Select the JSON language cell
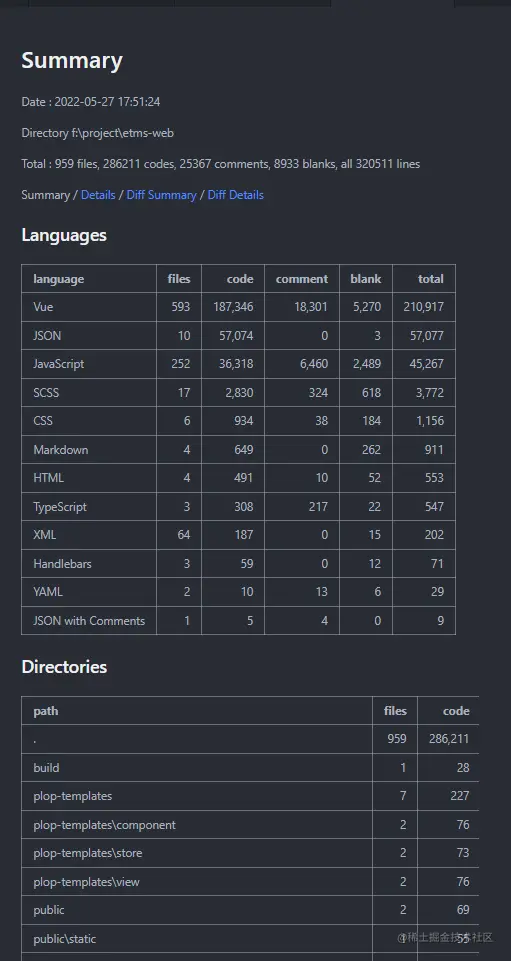 pyautogui.click(x=89, y=336)
